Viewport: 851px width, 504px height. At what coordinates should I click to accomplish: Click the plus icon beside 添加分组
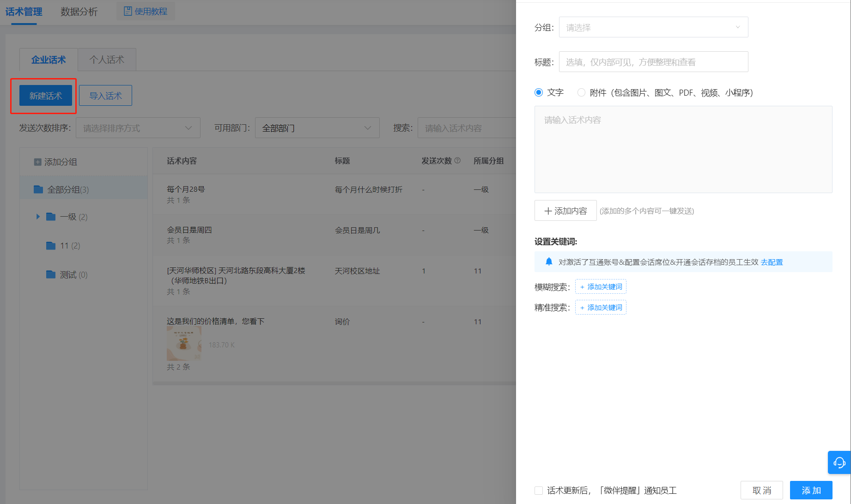(x=37, y=162)
